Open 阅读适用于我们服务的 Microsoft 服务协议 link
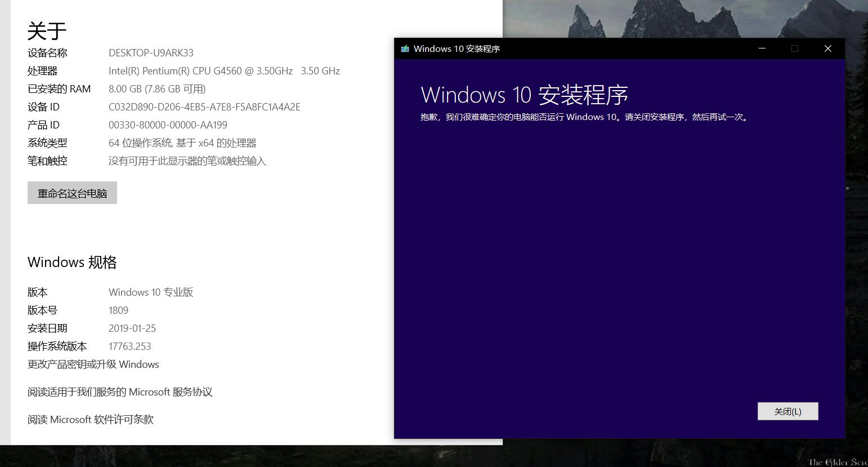This screenshot has width=868, height=467. pos(120,392)
